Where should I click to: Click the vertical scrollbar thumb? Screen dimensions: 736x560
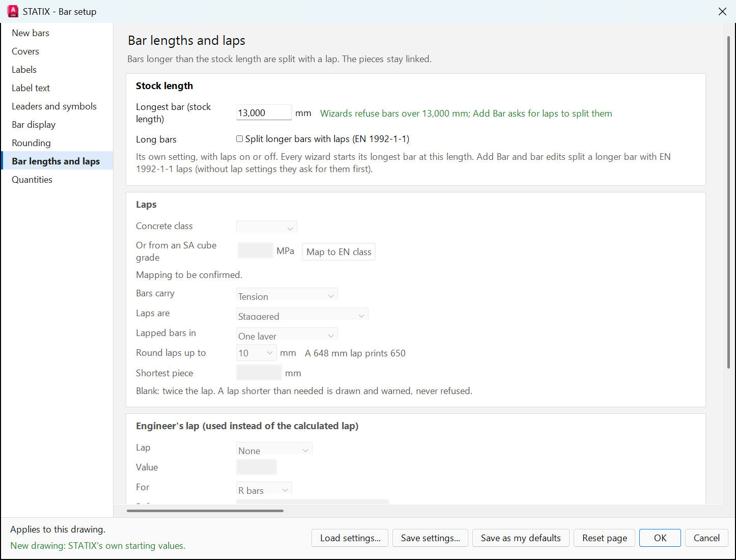(x=728, y=202)
